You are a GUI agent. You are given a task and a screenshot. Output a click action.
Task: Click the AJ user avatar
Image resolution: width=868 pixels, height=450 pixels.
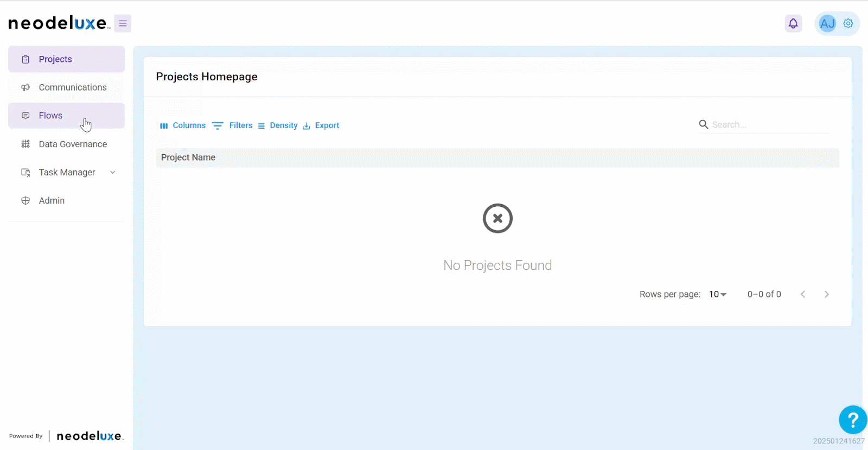[827, 23]
